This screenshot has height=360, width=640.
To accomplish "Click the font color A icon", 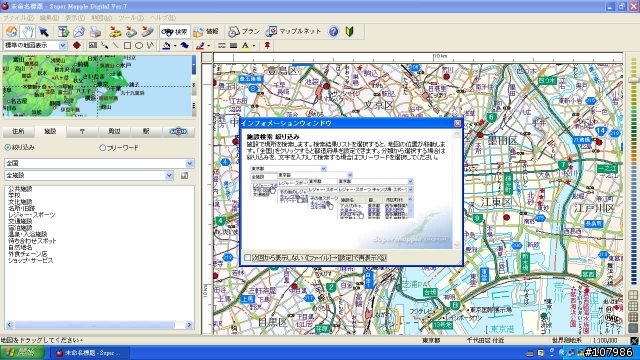I will point(245,45).
